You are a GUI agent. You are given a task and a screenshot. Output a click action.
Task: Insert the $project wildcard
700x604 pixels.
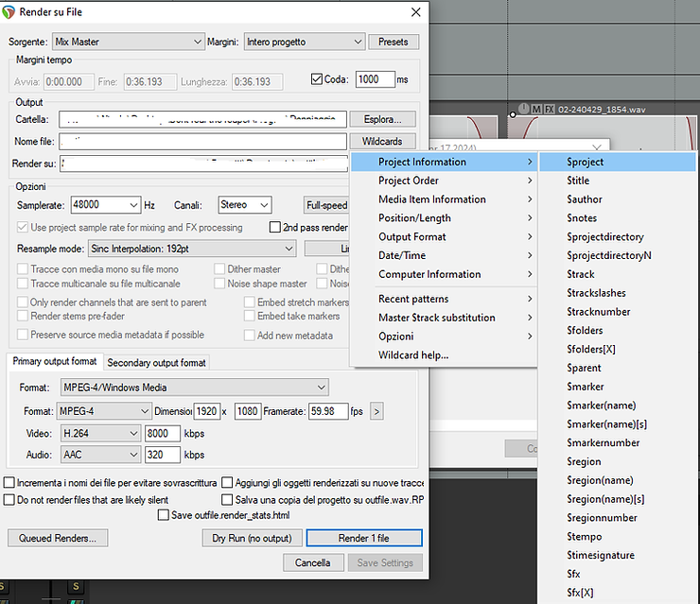tap(618, 162)
